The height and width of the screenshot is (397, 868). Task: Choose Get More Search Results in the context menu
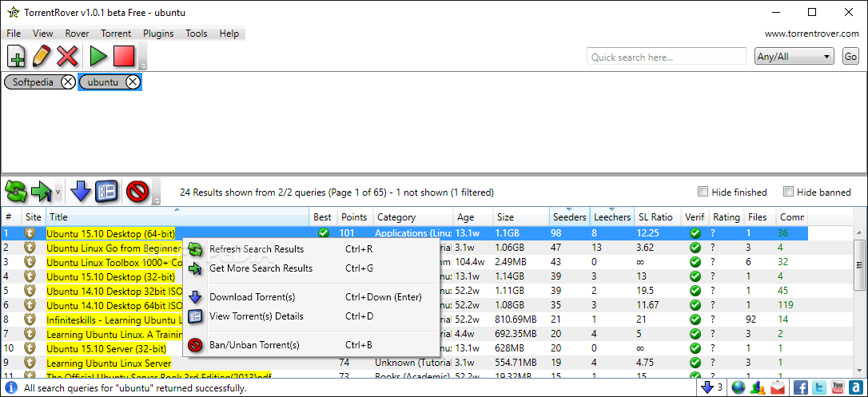311,268
